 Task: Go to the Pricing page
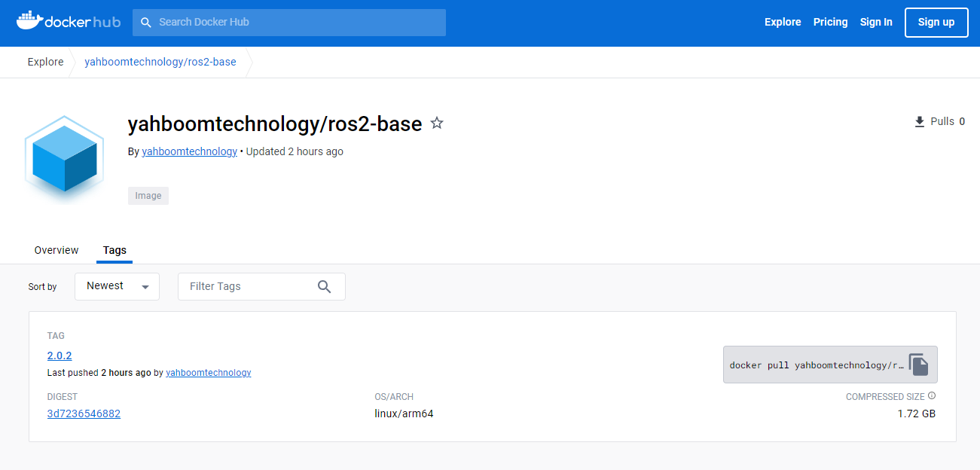830,23
